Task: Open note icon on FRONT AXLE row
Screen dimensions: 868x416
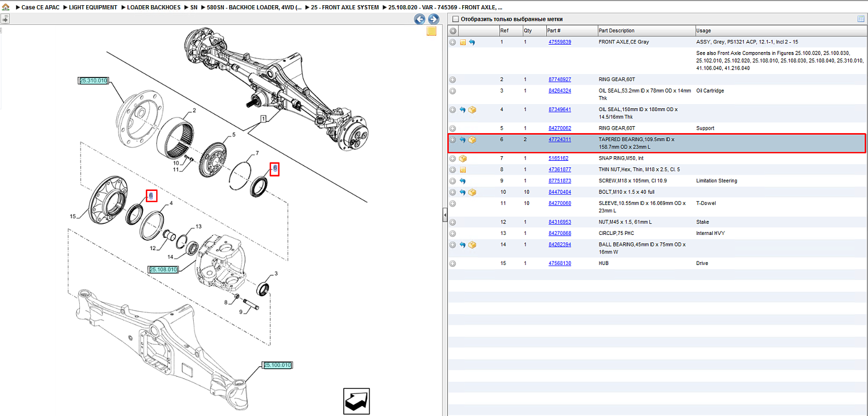Action: pyautogui.click(x=462, y=42)
